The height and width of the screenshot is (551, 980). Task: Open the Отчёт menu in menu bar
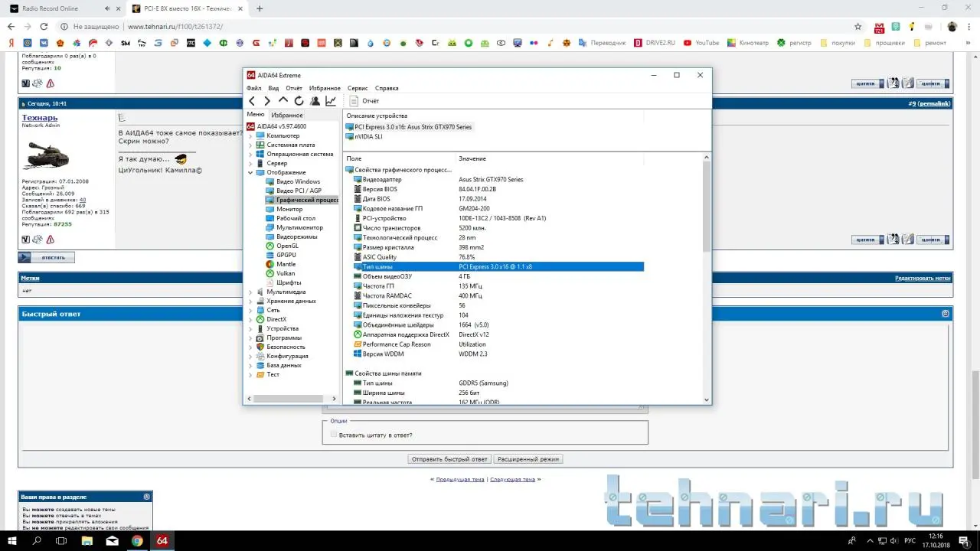click(294, 88)
